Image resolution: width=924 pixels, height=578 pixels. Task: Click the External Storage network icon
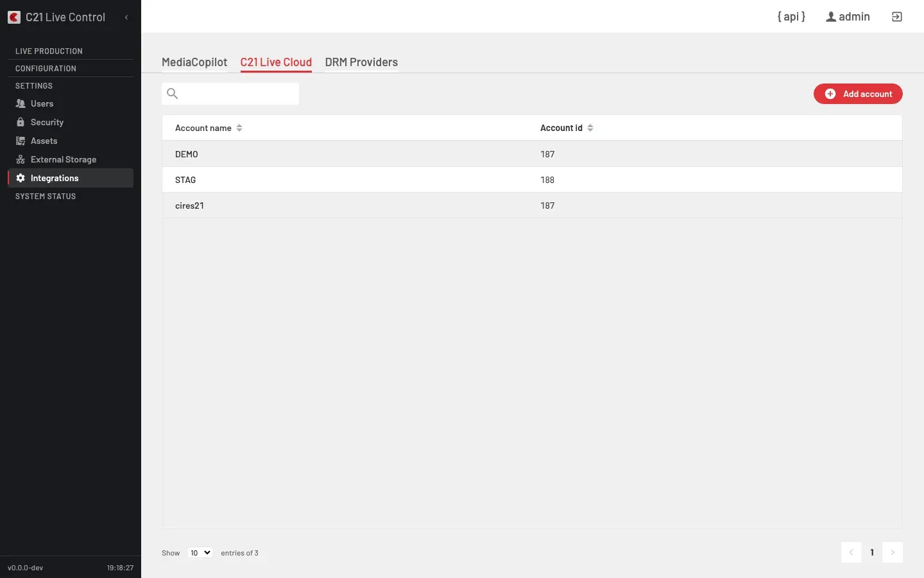point(21,159)
